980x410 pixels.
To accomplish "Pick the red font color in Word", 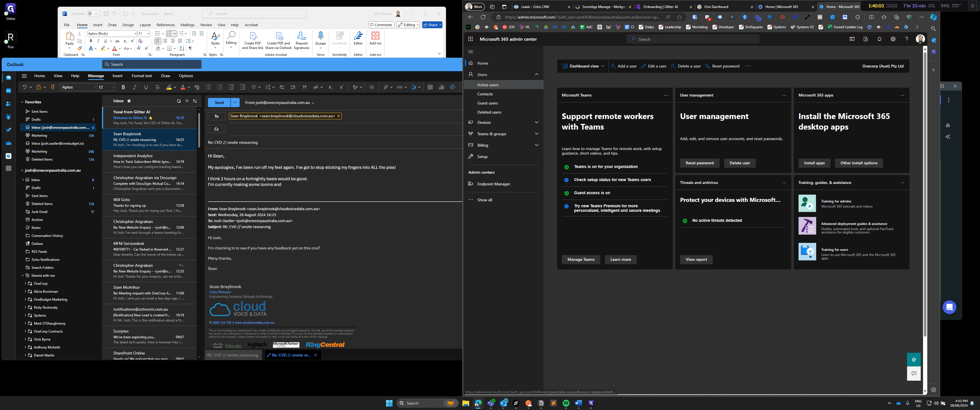I will coord(115,48).
